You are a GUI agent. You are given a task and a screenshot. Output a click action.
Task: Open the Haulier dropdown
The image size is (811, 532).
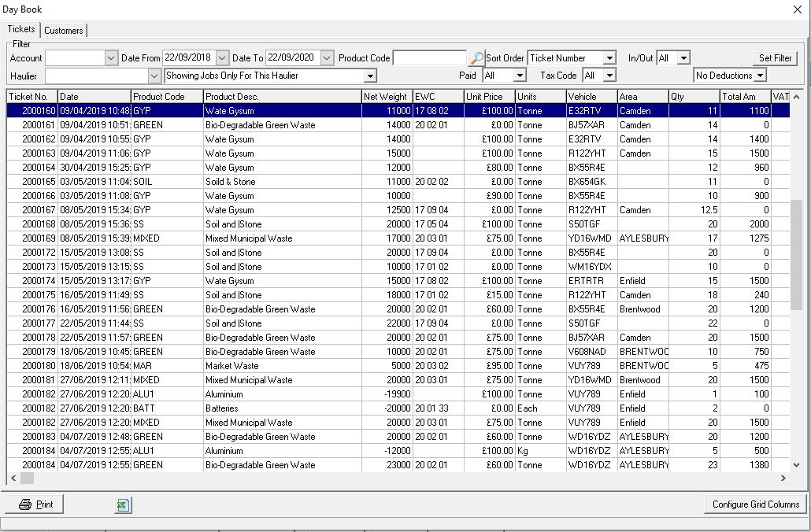coord(153,76)
